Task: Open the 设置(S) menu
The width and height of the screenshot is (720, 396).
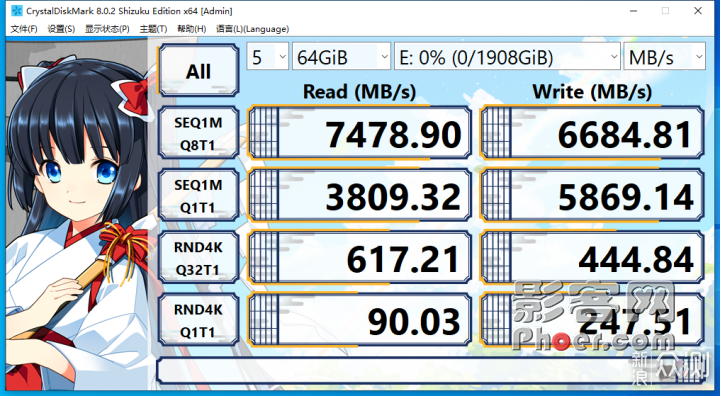Action: [61, 29]
